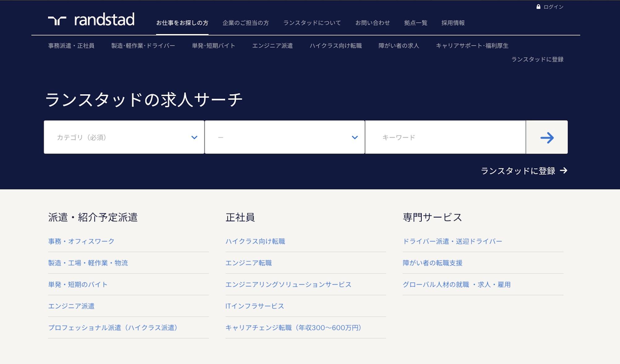The width and height of the screenshot is (620, 364).
Task: Click small ランスタッドに登録 link under navigation
Action: click(537, 59)
